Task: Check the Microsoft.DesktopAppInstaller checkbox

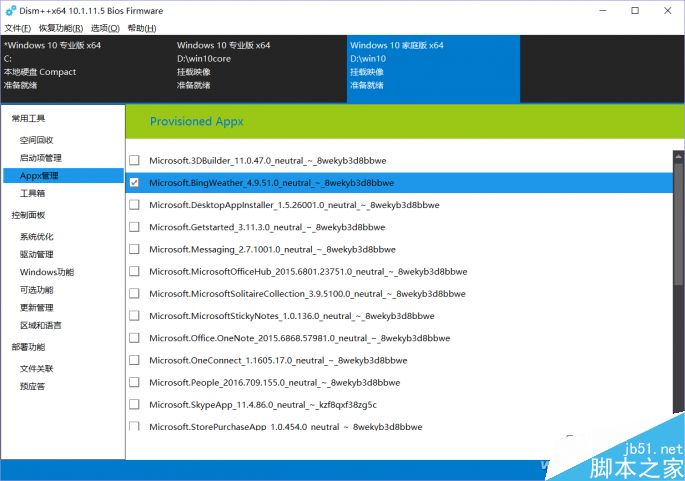Action: 135,204
